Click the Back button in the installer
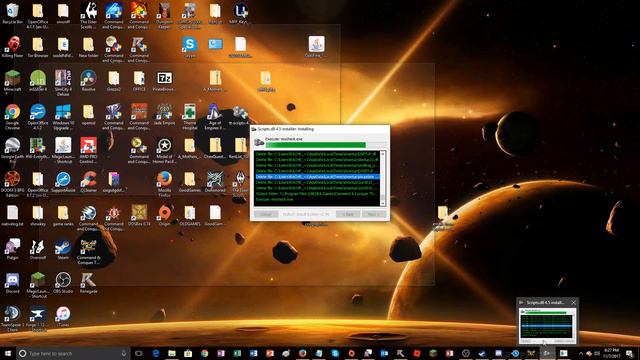 coord(348,214)
